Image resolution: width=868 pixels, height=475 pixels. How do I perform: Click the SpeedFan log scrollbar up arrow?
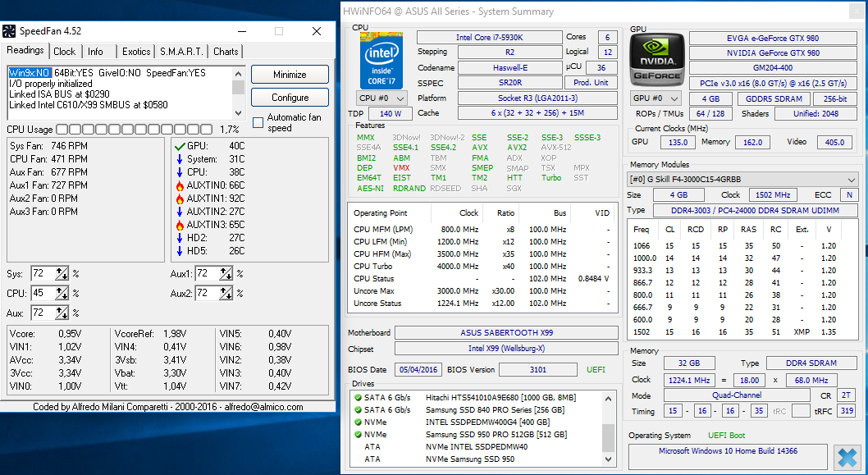239,73
